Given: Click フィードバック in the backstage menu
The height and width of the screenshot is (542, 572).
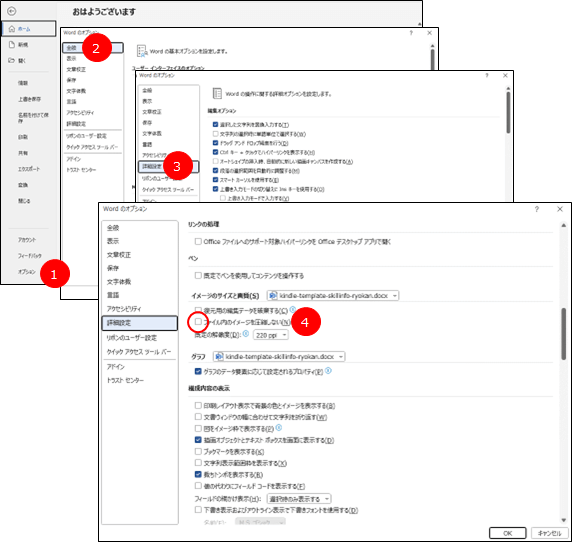Looking at the screenshot, I should coord(30,256).
